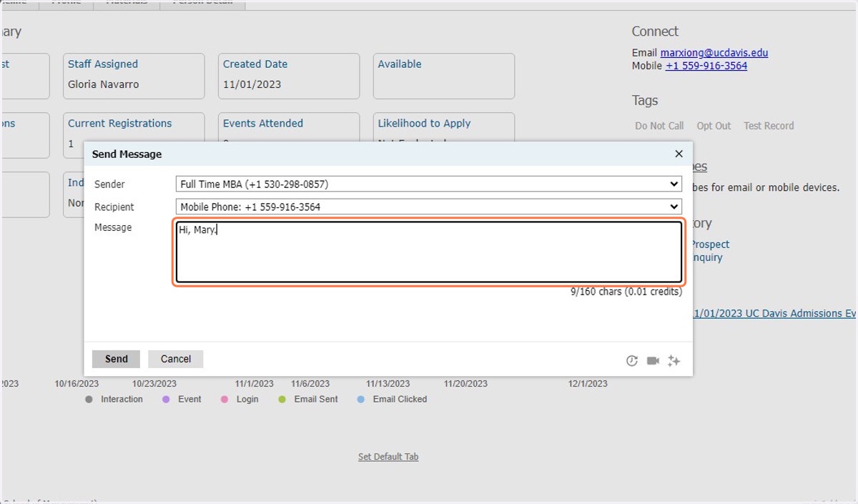Toggle the Email Clicked legend item

(x=392, y=400)
